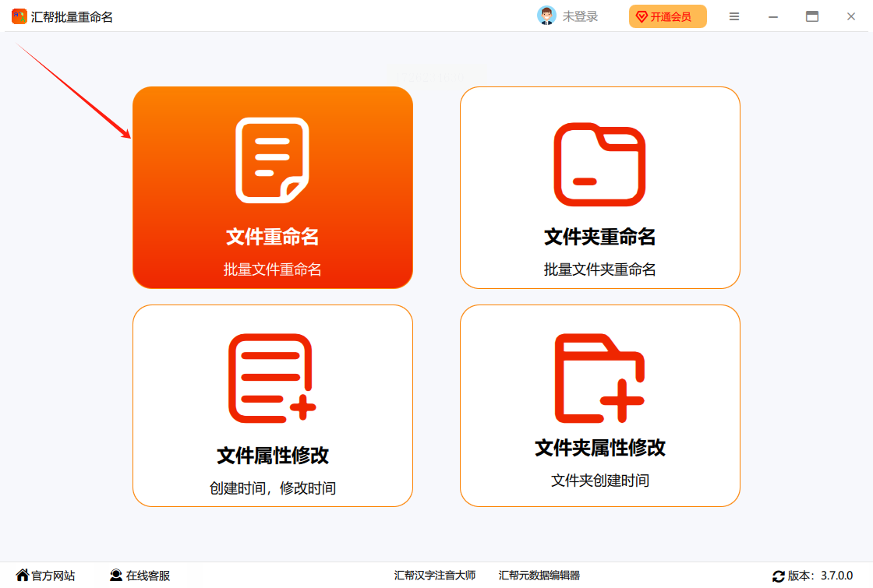Image resolution: width=873 pixels, height=588 pixels.
Task: Click the red folder icon in 文件夹重命名
Action: (x=599, y=164)
